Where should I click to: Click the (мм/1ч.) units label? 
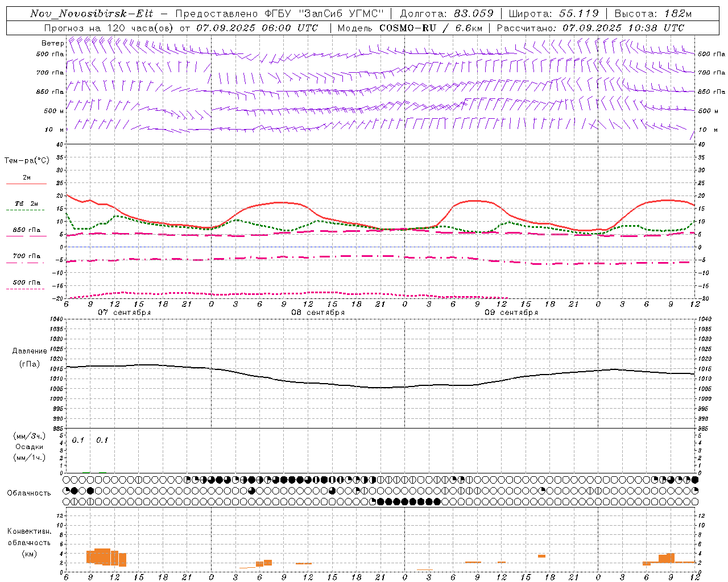30,458
